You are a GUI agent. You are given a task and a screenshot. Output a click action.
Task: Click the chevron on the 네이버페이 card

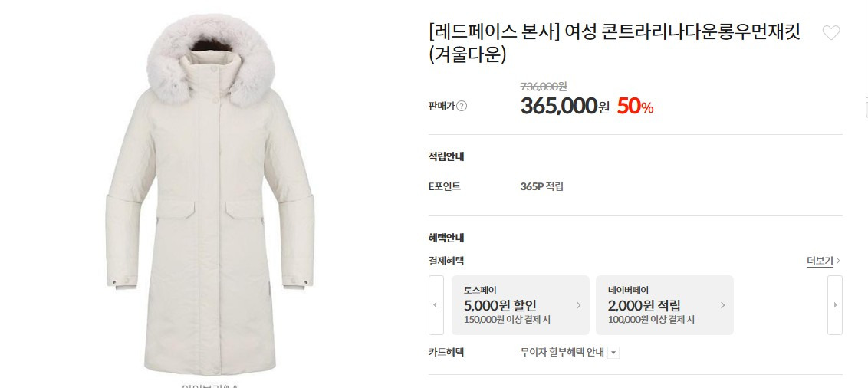tap(722, 305)
